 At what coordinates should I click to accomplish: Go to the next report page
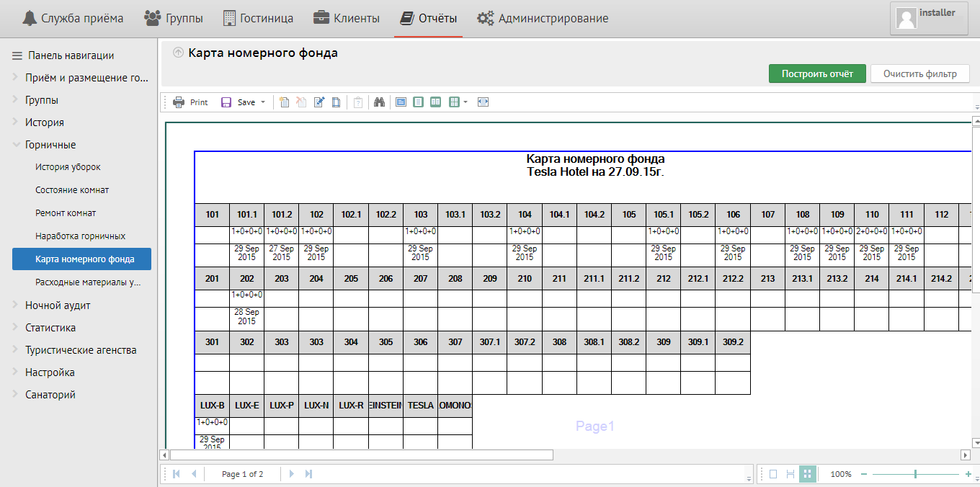[292, 474]
